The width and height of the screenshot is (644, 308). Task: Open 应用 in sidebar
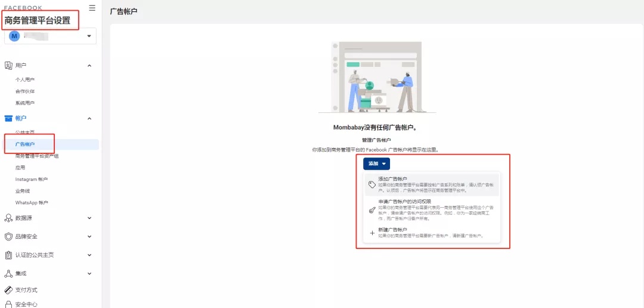[x=20, y=168]
